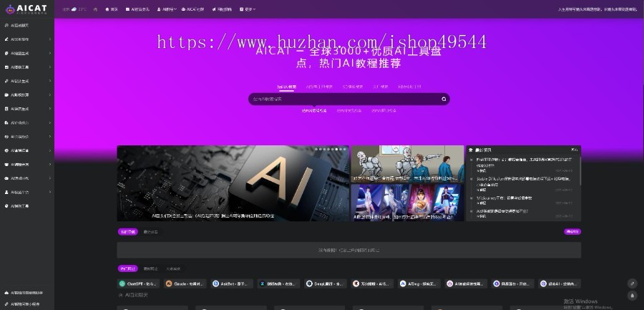
Task: Open the AIDog shortcut chip
Action: [x=419, y=284]
